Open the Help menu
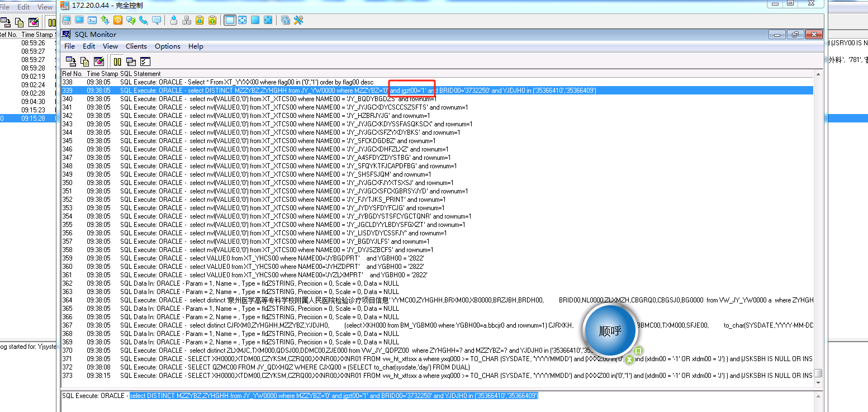 pos(196,46)
